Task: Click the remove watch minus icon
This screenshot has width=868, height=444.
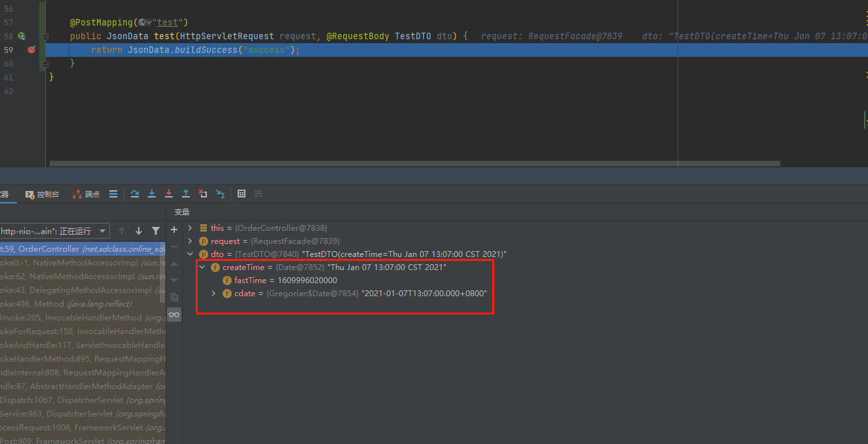Action: tap(174, 247)
